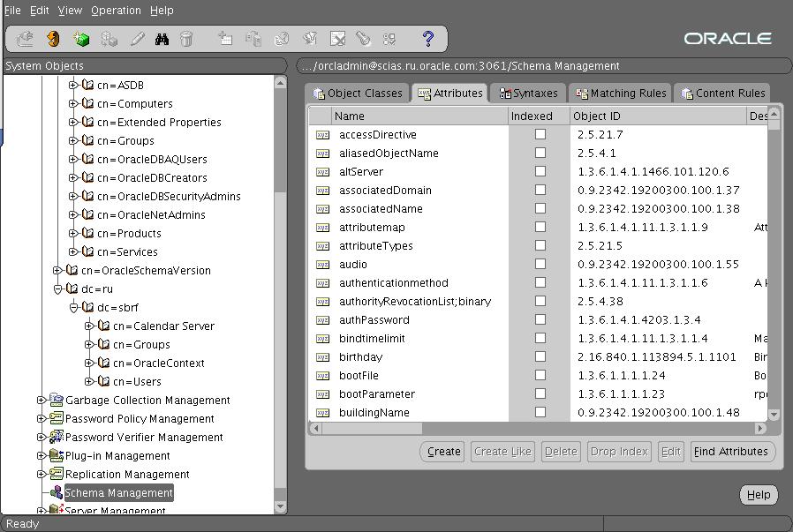Expand the cn=Groups node under cn=ASDB siblings

click(73, 140)
